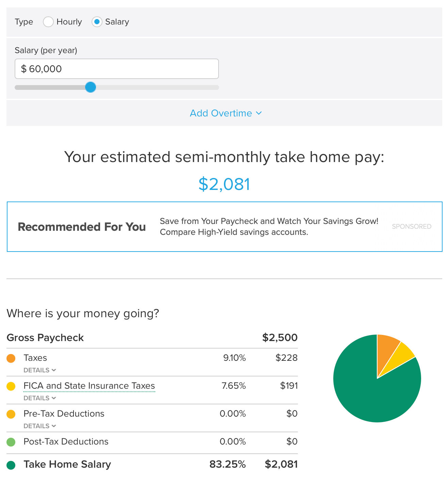Click the SPONSORED label

[x=412, y=226]
